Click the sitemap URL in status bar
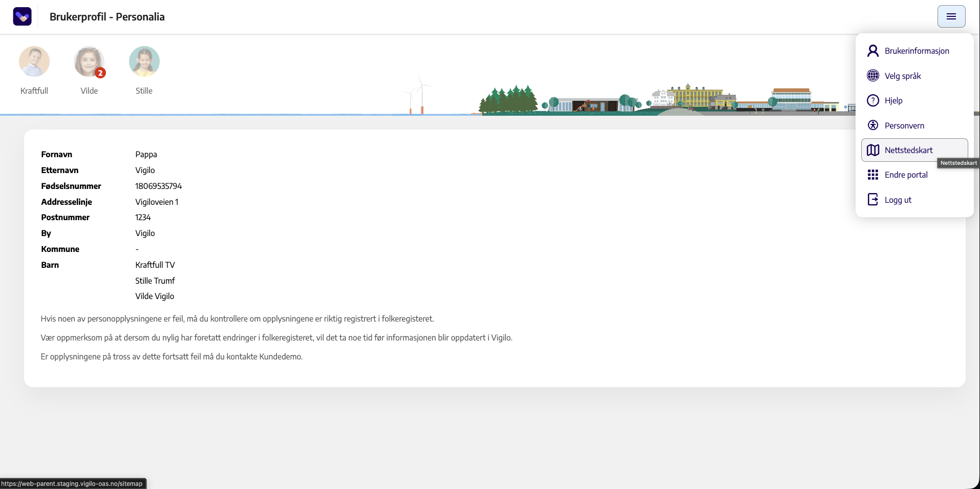The width and height of the screenshot is (980, 489). [72, 483]
